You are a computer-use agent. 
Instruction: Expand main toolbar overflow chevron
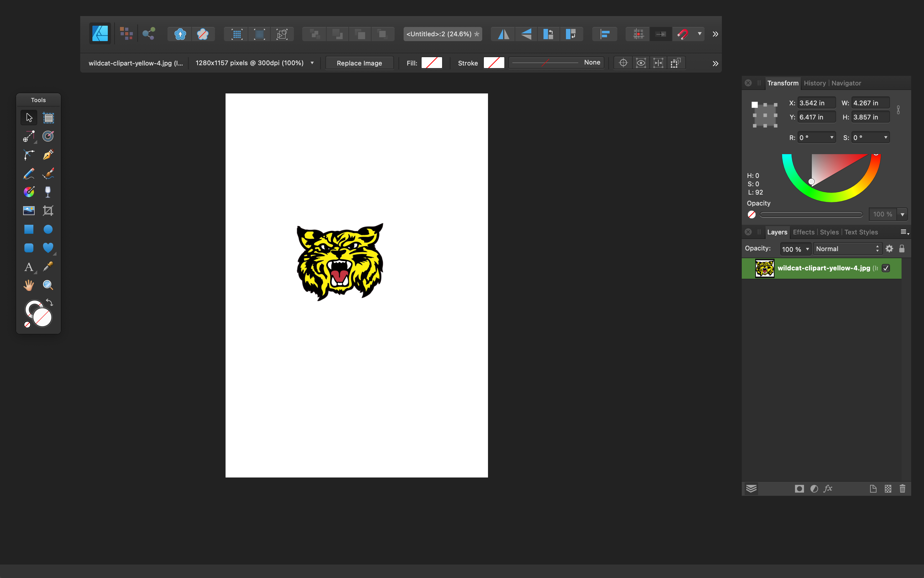coord(715,34)
